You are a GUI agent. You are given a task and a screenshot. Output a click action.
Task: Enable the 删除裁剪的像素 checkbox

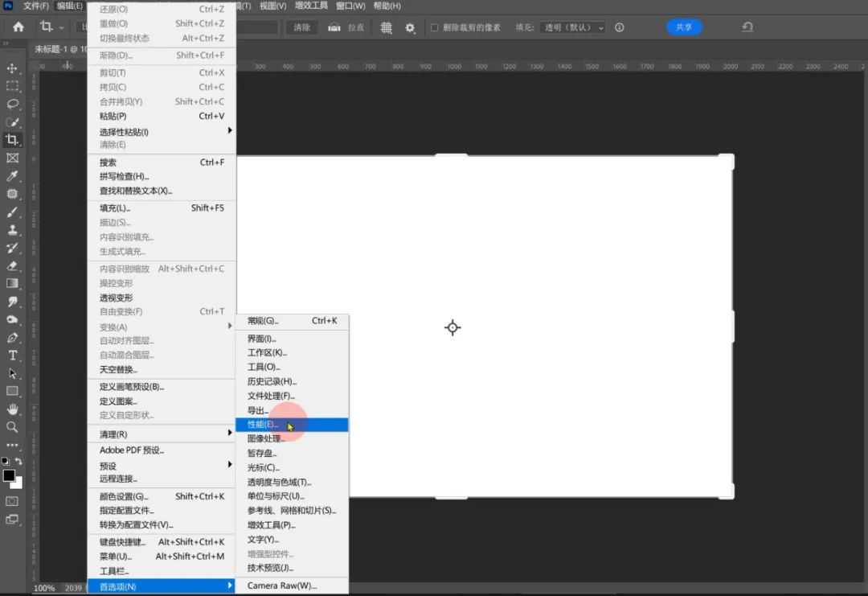point(432,27)
